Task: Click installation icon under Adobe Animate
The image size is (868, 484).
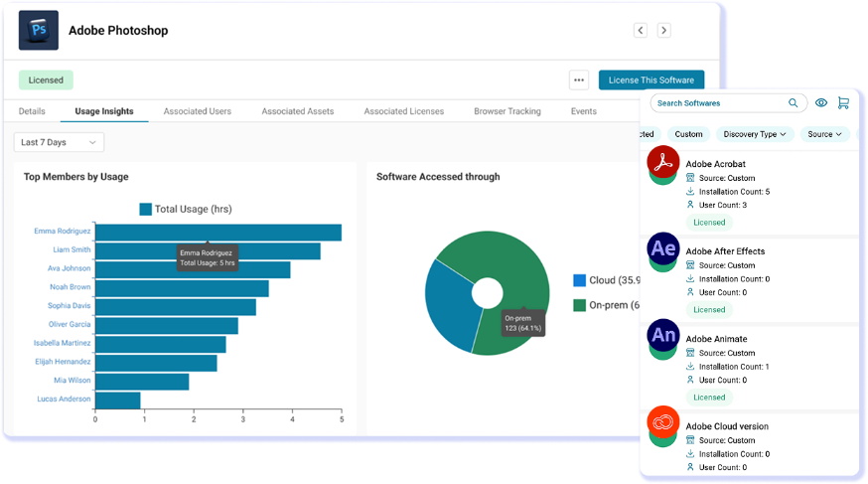Action: 690,366
